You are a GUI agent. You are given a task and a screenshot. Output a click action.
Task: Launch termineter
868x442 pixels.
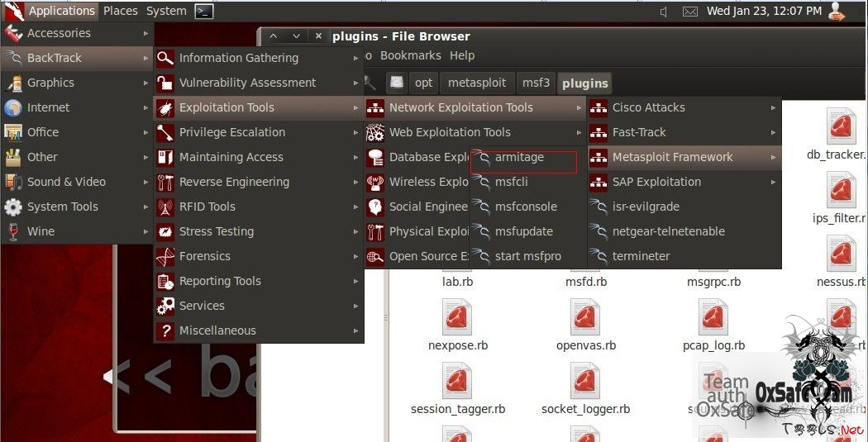tap(684, 256)
